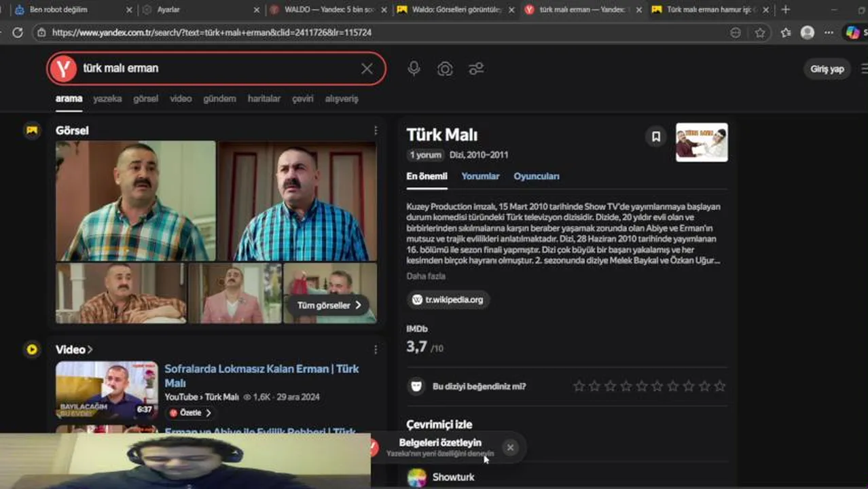Dismiss the Belgeleri özetleyin popup
The width and height of the screenshot is (868, 489).
[x=510, y=447]
